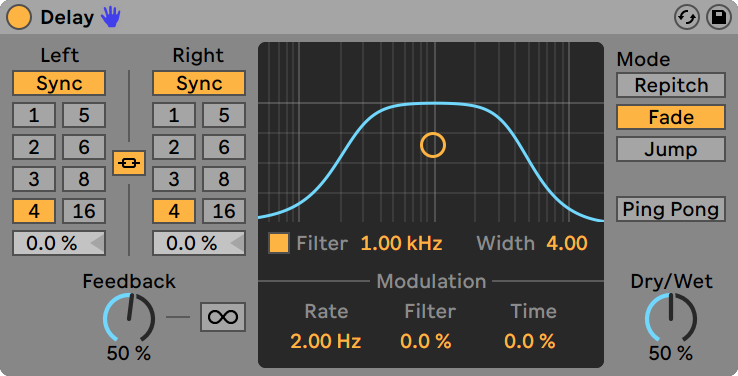Click the Width 4.00 value
This screenshot has width=738, height=376.
coord(567,243)
